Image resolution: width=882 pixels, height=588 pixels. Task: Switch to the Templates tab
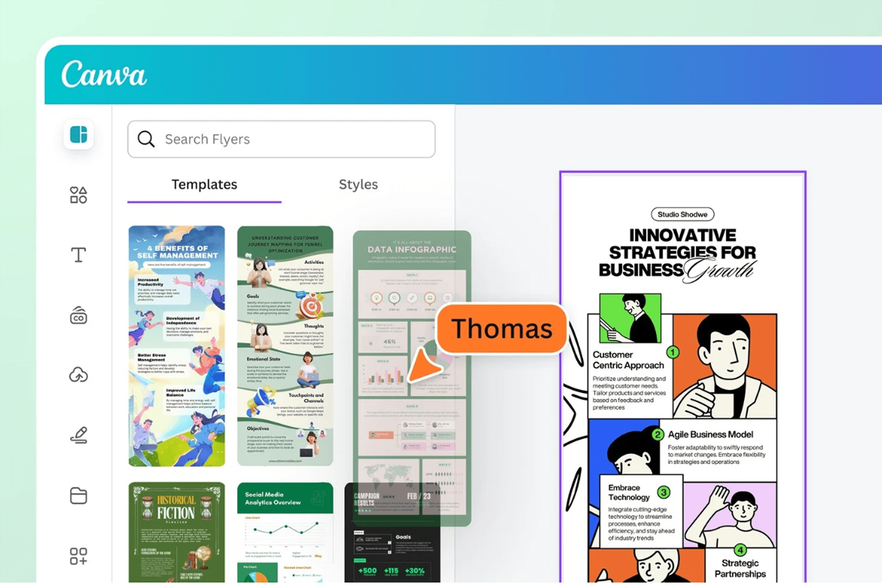[x=204, y=184]
